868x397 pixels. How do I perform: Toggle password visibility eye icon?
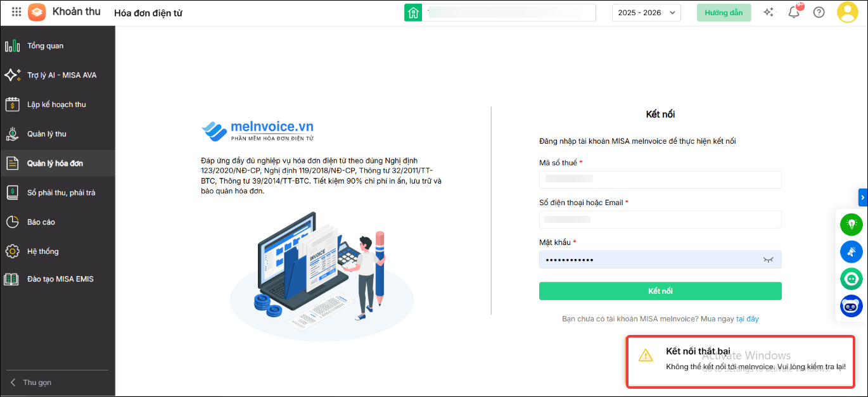(769, 260)
